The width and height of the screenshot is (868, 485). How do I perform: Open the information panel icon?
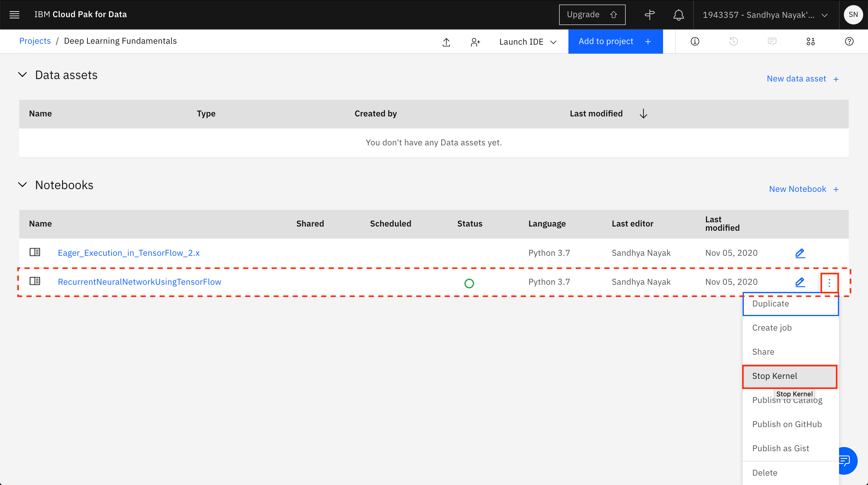pyautogui.click(x=695, y=42)
